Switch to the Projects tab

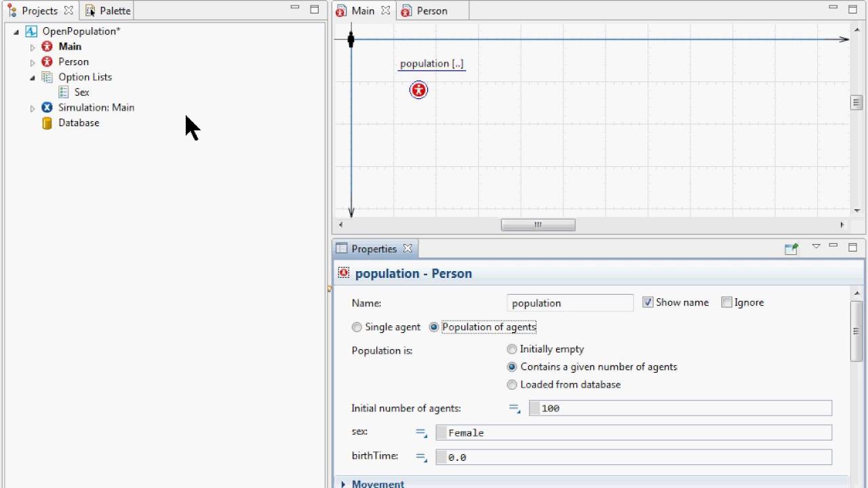pos(39,11)
